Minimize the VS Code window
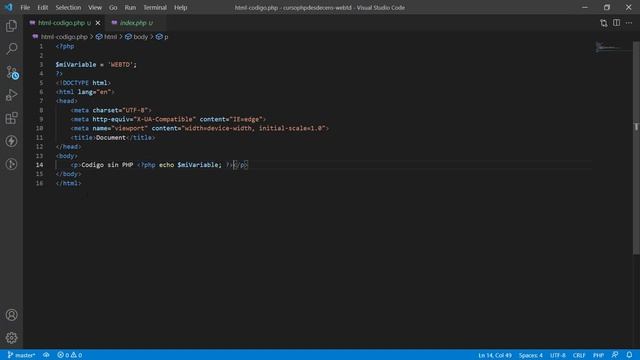The image size is (640, 360). coord(585,7)
